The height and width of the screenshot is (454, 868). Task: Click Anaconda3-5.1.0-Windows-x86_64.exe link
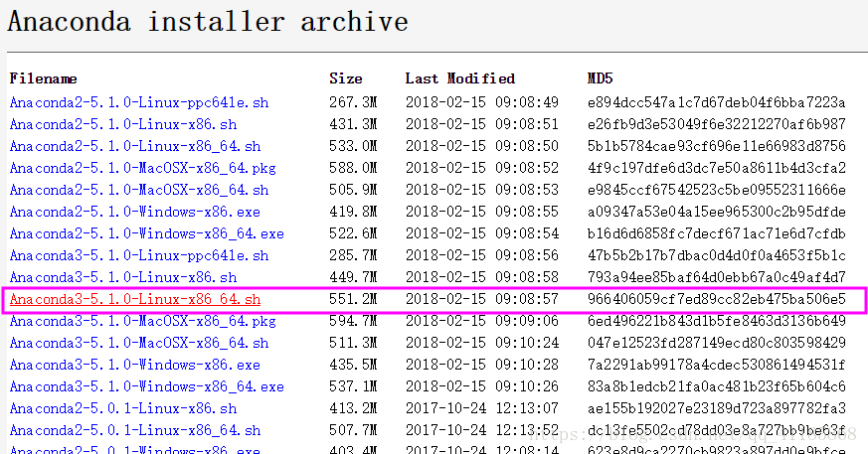tap(147, 386)
